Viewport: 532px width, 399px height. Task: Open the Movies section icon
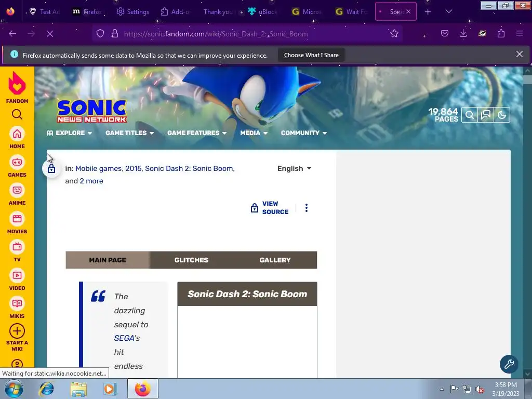17,219
